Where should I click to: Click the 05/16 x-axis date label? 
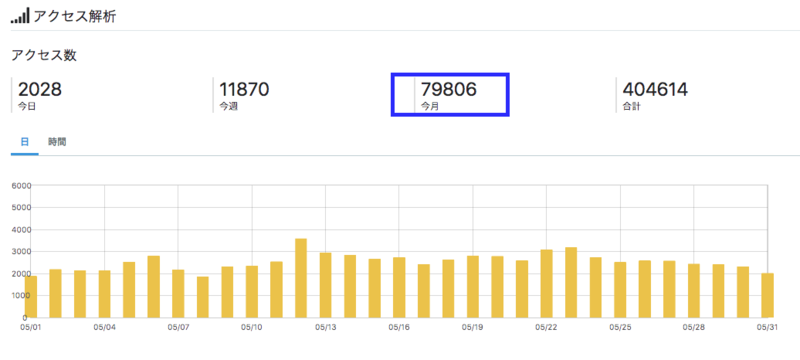pyautogui.click(x=398, y=328)
